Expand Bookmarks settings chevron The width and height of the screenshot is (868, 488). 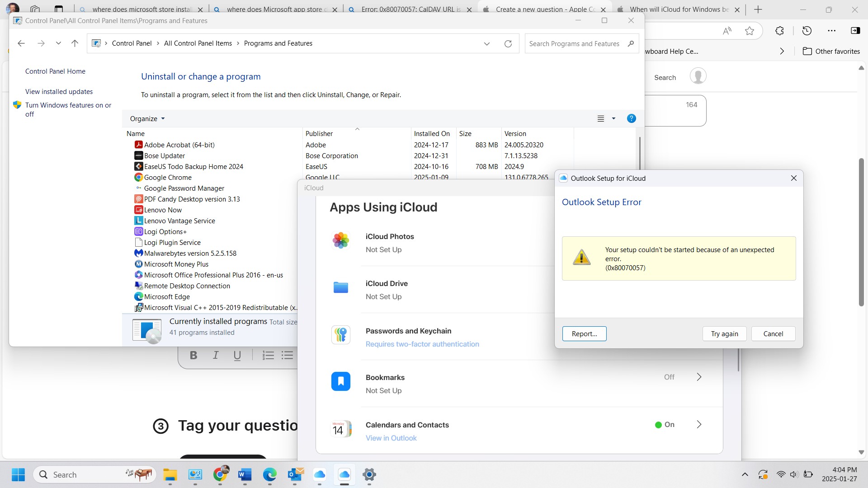click(x=699, y=377)
